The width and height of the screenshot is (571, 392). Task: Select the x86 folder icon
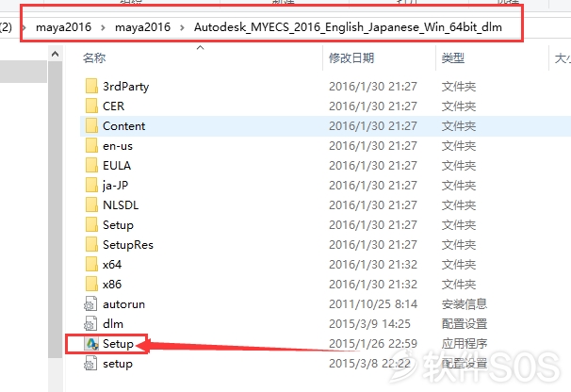click(x=91, y=284)
